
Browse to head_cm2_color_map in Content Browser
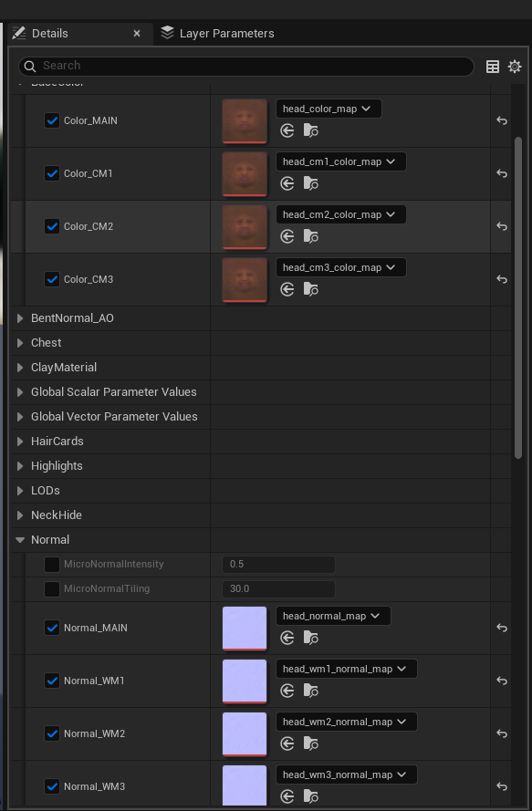pyautogui.click(x=310, y=236)
